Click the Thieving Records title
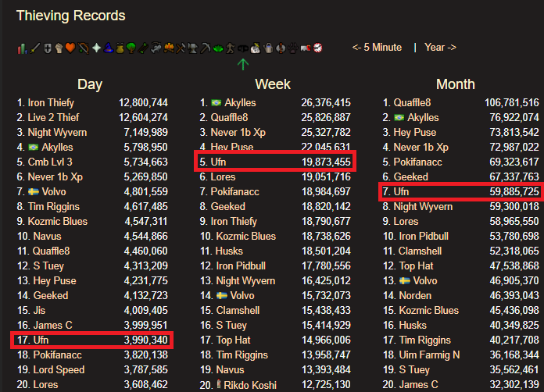Viewport: 544px width, 392px height. (x=71, y=16)
